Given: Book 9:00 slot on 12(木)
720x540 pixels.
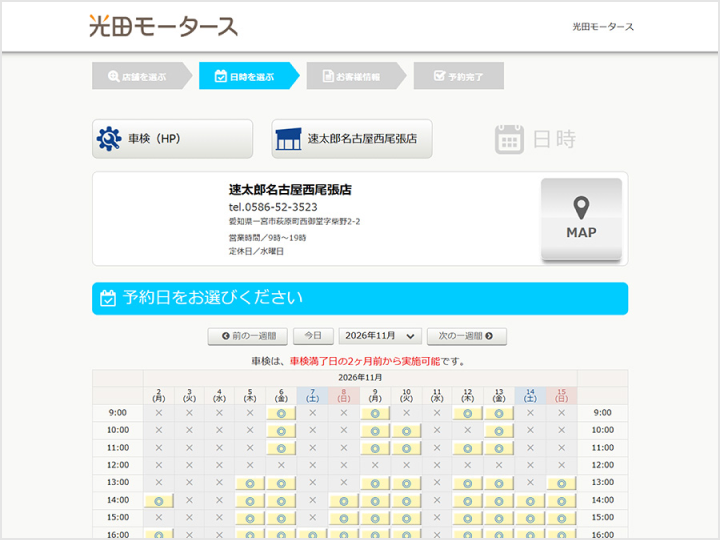Looking at the screenshot, I should click(x=467, y=413).
